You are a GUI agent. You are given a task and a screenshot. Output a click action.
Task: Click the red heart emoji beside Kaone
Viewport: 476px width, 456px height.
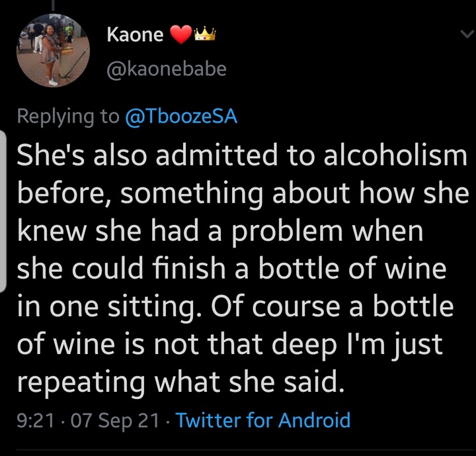click(181, 34)
